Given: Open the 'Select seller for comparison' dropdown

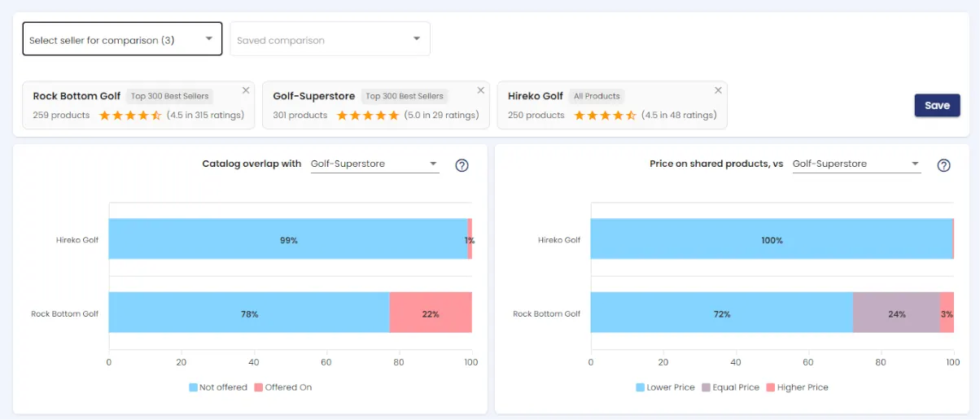Looking at the screenshot, I should 122,39.
